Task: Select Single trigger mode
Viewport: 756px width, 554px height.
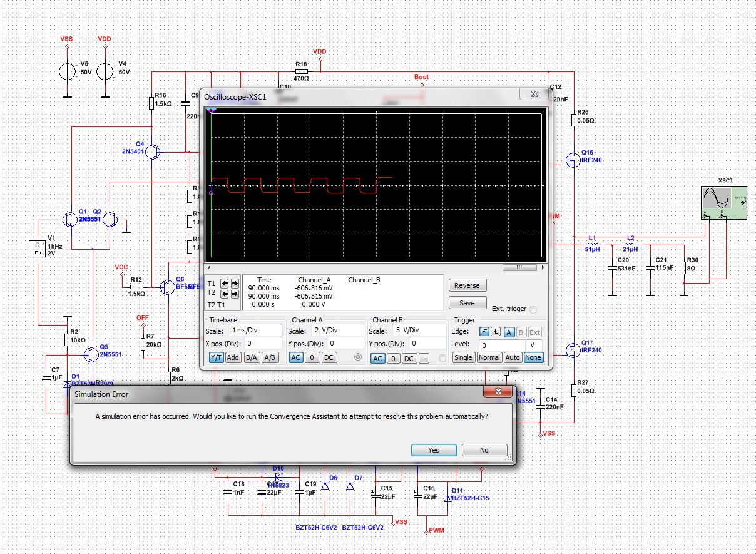Action: point(463,357)
